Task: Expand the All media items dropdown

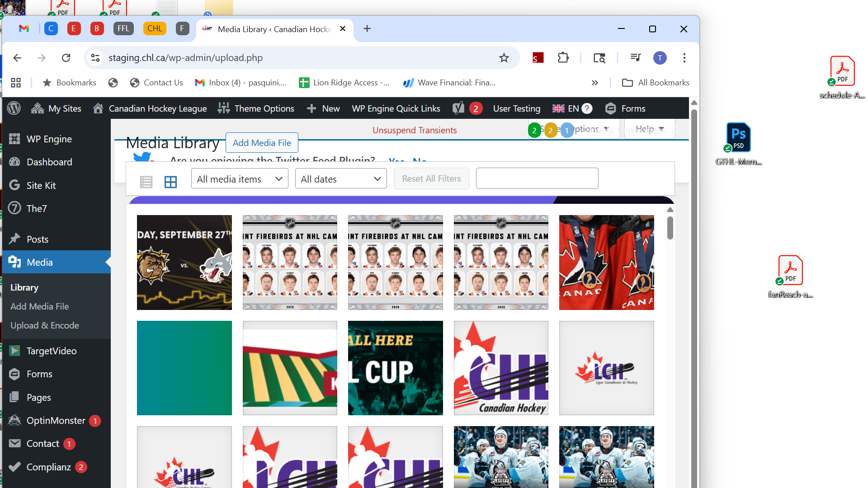Action: click(240, 179)
